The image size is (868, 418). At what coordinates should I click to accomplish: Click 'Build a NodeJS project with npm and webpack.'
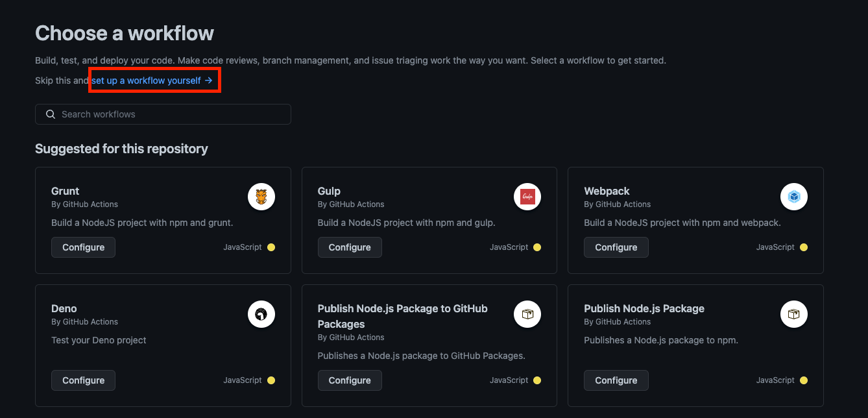[682, 223]
